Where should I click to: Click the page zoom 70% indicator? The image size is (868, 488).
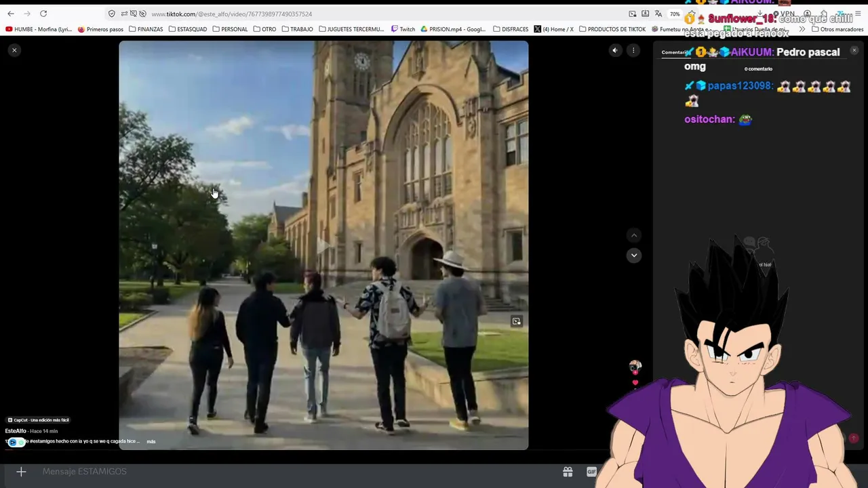[x=675, y=14]
